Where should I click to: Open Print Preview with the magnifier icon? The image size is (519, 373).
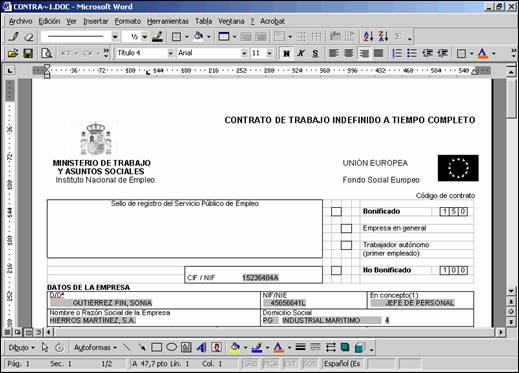[46, 53]
